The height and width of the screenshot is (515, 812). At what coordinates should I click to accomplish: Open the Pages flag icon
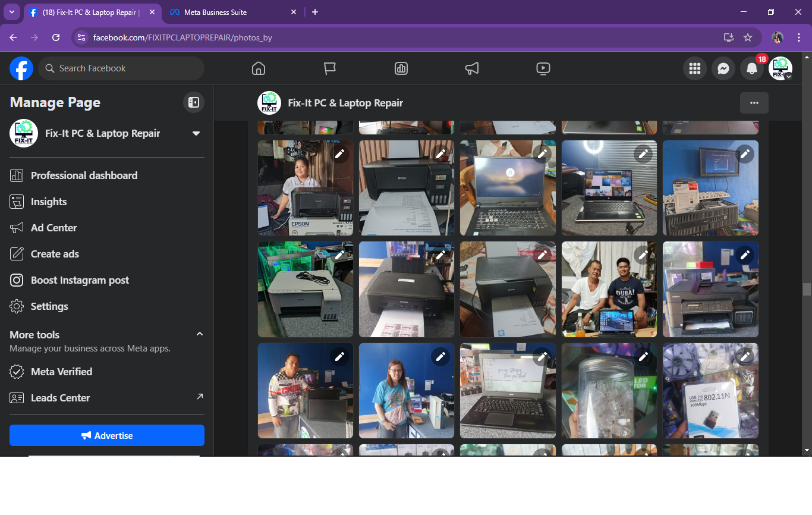point(330,68)
